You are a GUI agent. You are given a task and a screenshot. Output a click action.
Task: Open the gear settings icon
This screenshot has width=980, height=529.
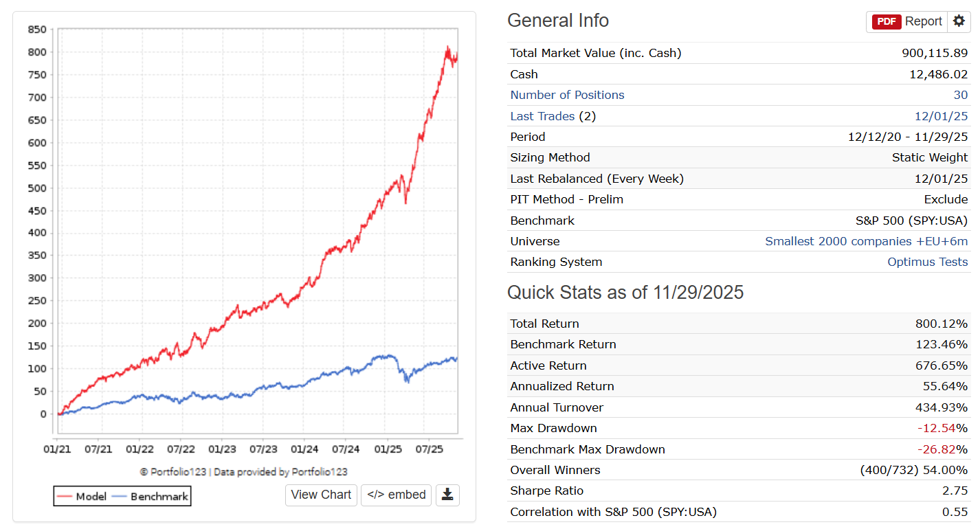coord(959,21)
